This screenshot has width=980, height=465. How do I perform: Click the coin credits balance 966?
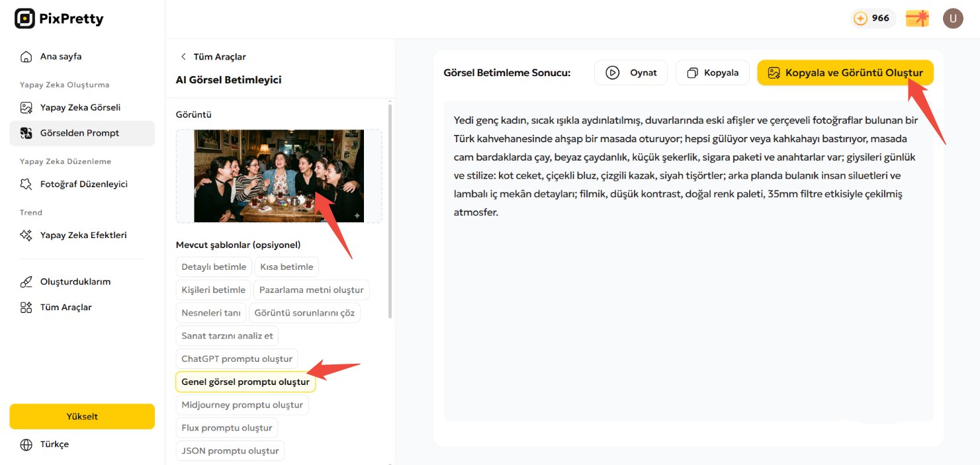click(873, 19)
